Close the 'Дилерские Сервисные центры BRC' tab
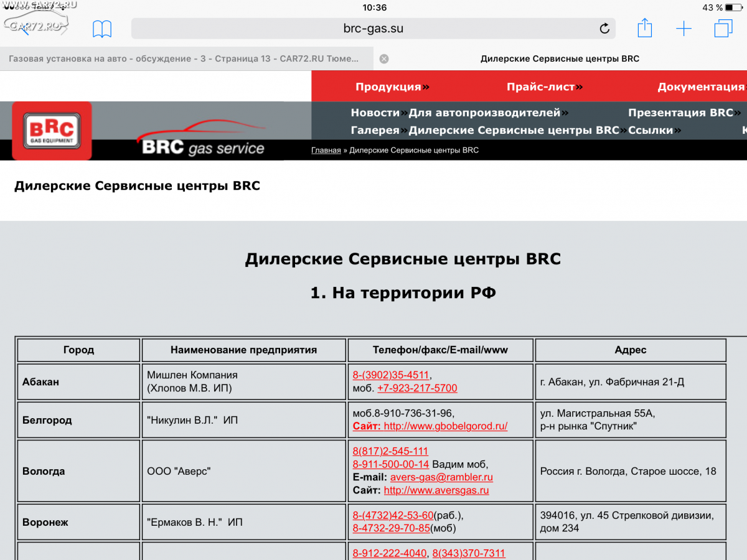The width and height of the screenshot is (747, 560). pyautogui.click(x=384, y=58)
